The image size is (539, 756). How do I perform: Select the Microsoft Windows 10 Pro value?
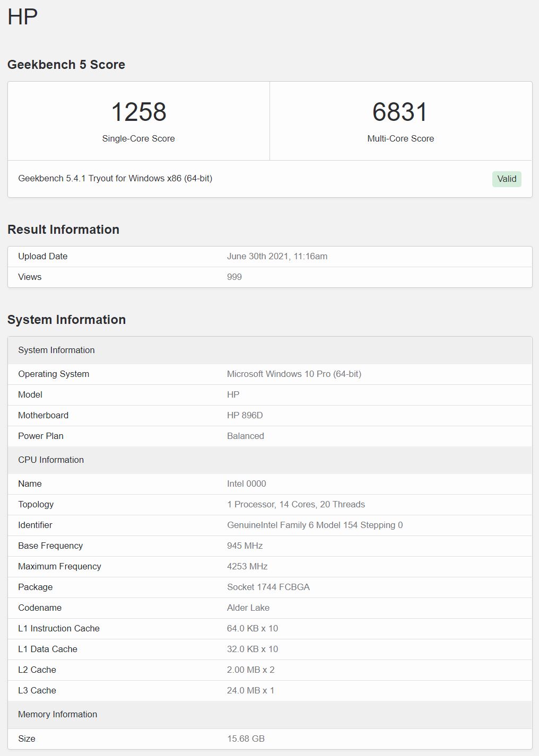[294, 374]
